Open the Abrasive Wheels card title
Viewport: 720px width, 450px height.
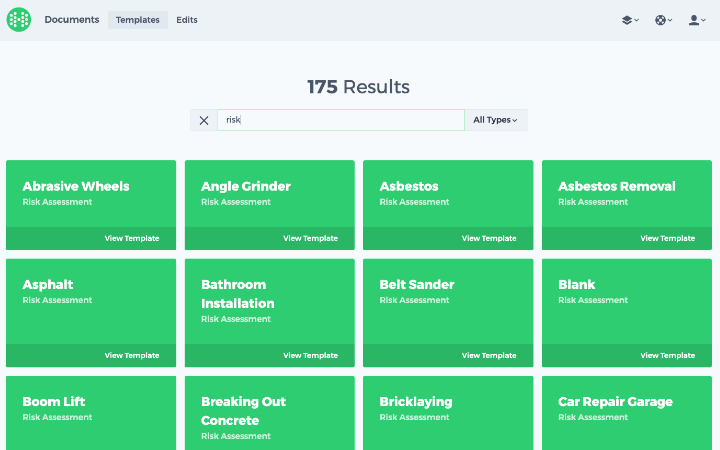pos(76,186)
